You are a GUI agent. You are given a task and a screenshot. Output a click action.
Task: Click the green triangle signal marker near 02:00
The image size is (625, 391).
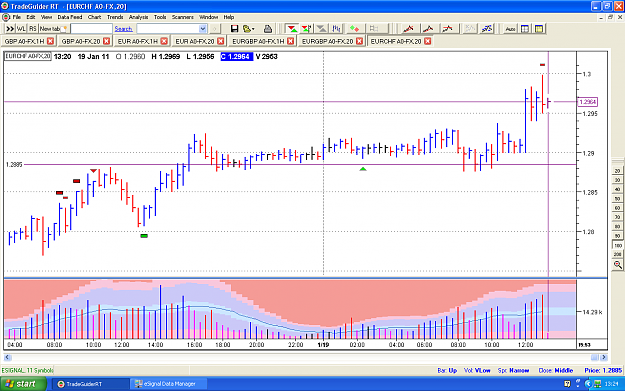coord(363,169)
